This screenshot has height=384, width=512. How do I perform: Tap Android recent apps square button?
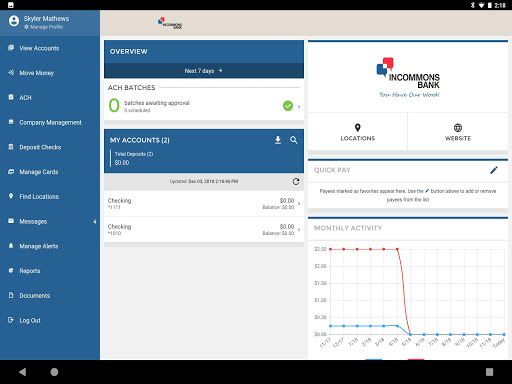[x=489, y=372]
